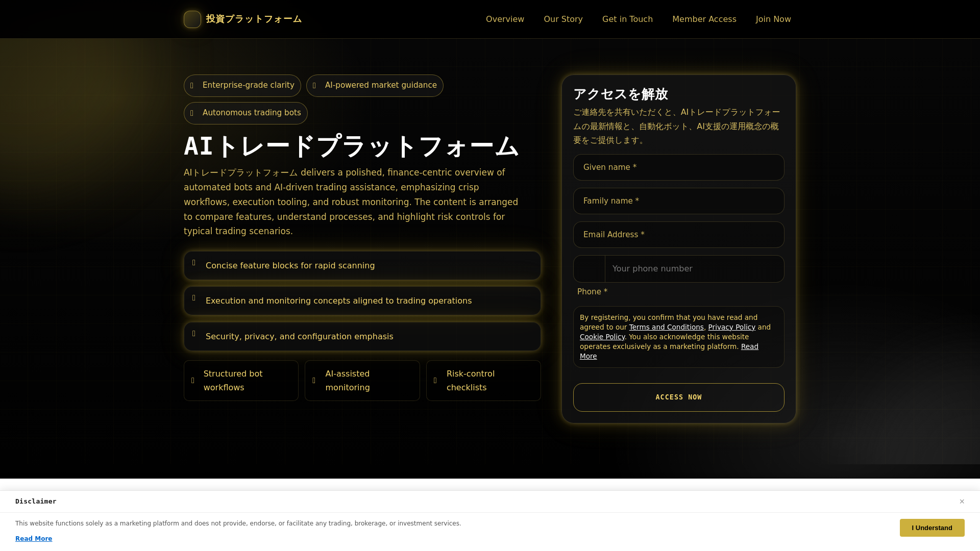980x551 pixels.
Task: Open the Privacy Policy link
Action: coord(731,327)
